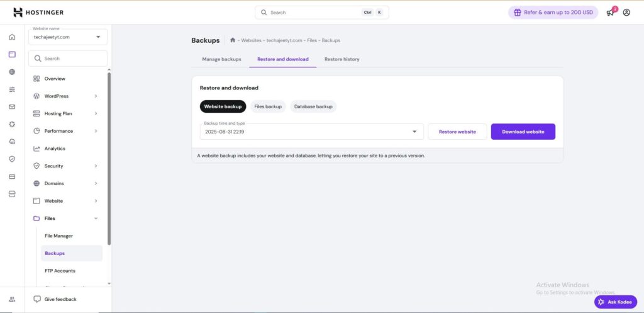Click the Restore website button
Viewport: 644px width, 313px height.
(x=457, y=132)
